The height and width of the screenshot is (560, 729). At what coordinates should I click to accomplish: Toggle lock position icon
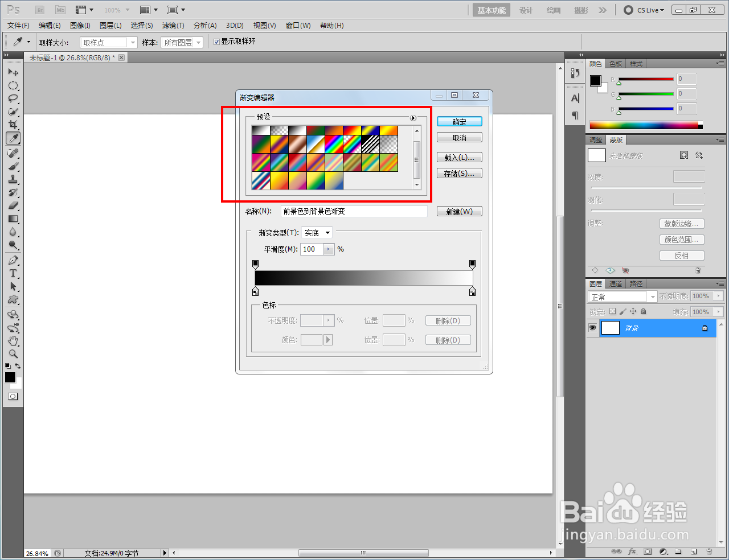click(633, 311)
